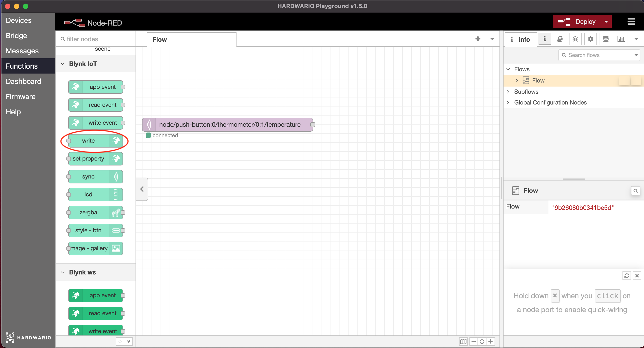Open the Help page
This screenshot has height=348, width=644.
pyautogui.click(x=13, y=112)
